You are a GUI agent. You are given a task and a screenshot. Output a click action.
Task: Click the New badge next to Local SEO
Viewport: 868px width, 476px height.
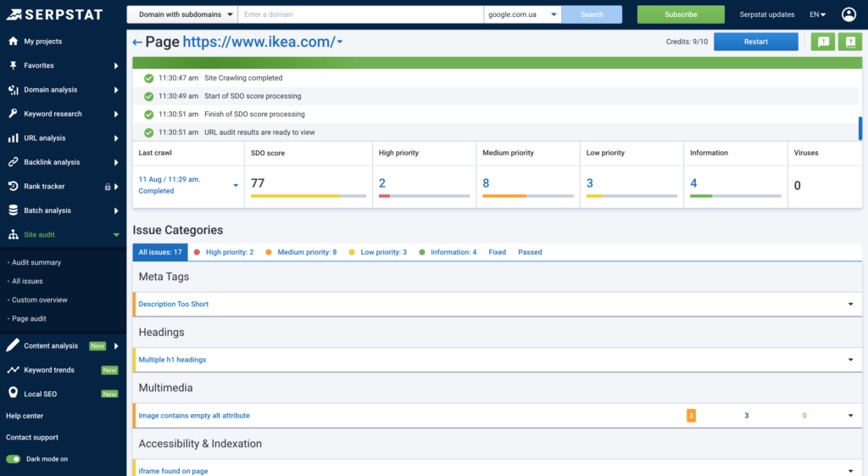(109, 394)
